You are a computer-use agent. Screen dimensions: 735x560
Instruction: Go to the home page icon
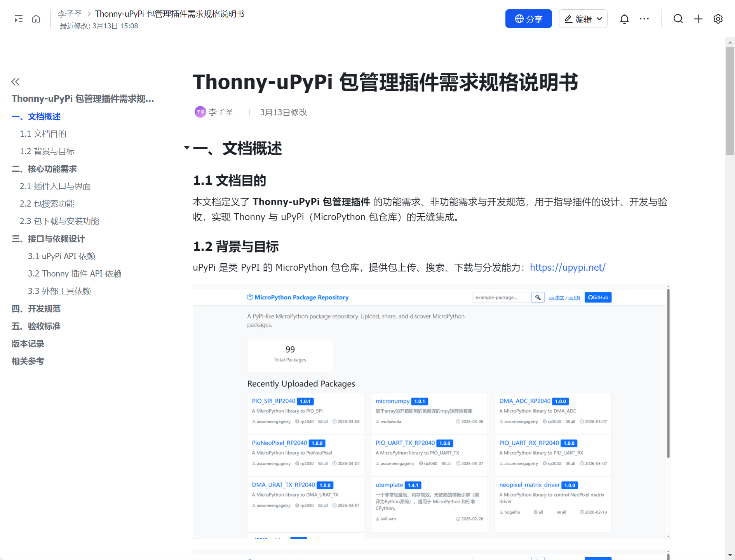pyautogui.click(x=36, y=19)
